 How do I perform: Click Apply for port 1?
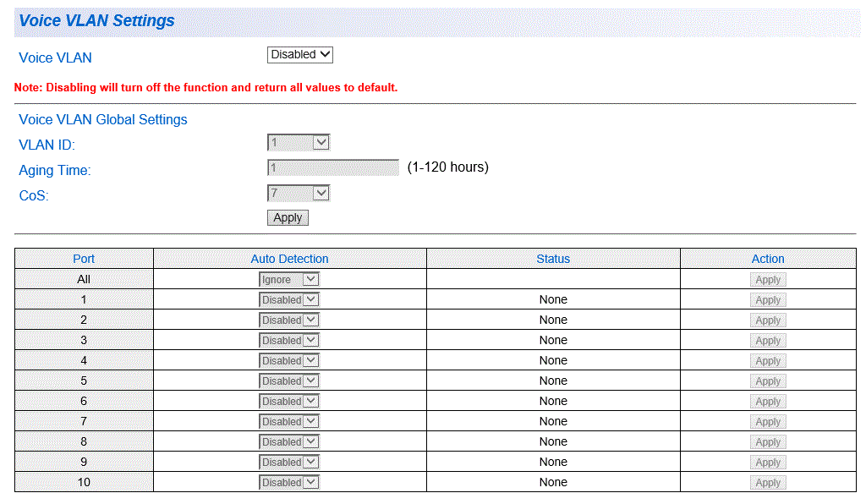pos(767,299)
